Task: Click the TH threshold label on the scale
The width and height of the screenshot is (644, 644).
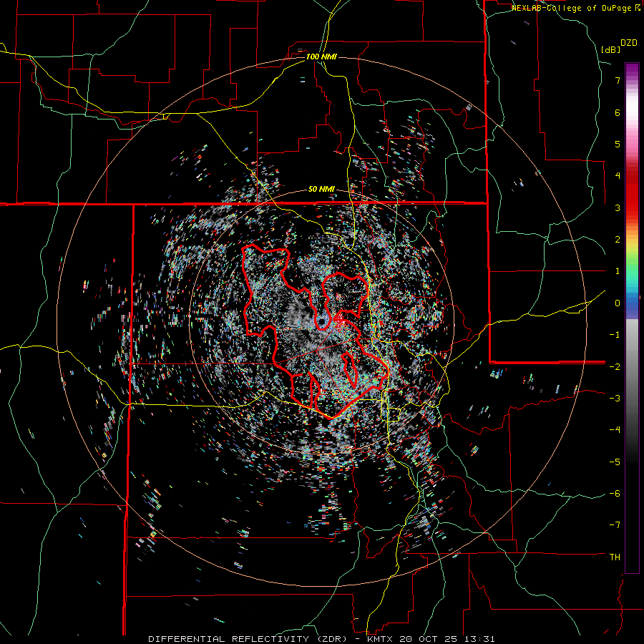Action: [615, 557]
